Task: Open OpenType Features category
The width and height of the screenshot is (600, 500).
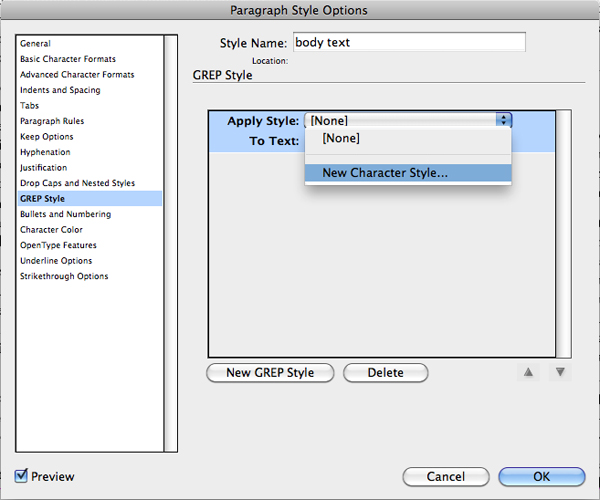Action: point(58,245)
